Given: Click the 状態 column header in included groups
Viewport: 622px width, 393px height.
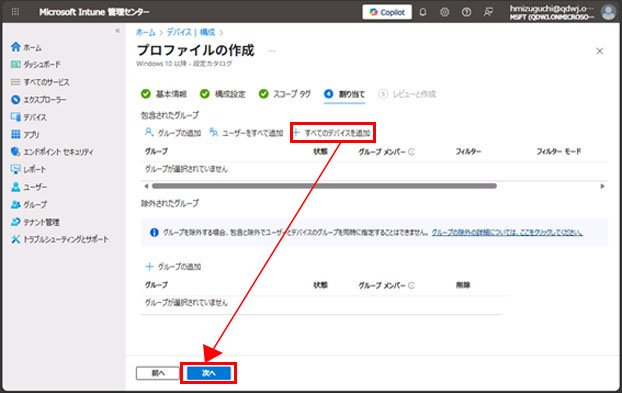Looking at the screenshot, I should [320, 151].
